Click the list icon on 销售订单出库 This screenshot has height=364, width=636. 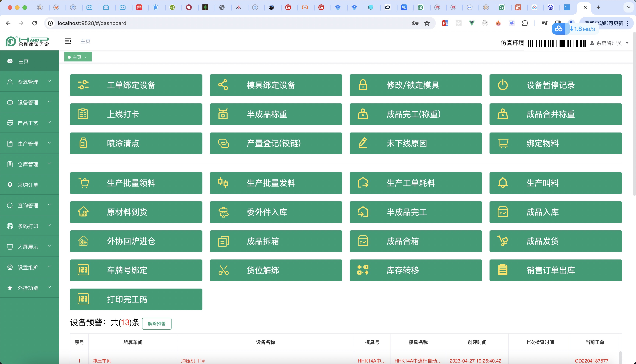pos(503,270)
